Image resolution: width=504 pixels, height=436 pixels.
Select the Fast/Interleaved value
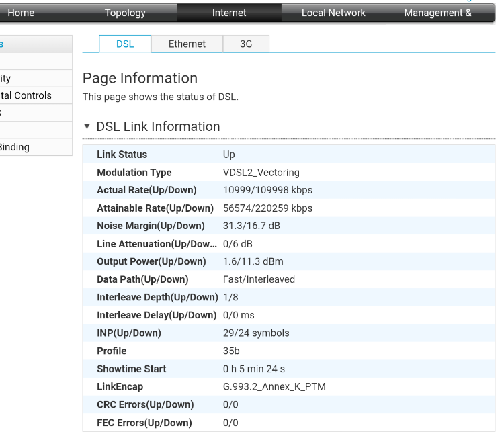[x=259, y=279]
